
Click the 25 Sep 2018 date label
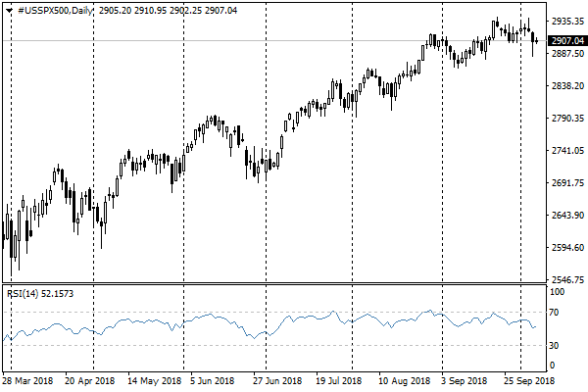tap(528, 380)
